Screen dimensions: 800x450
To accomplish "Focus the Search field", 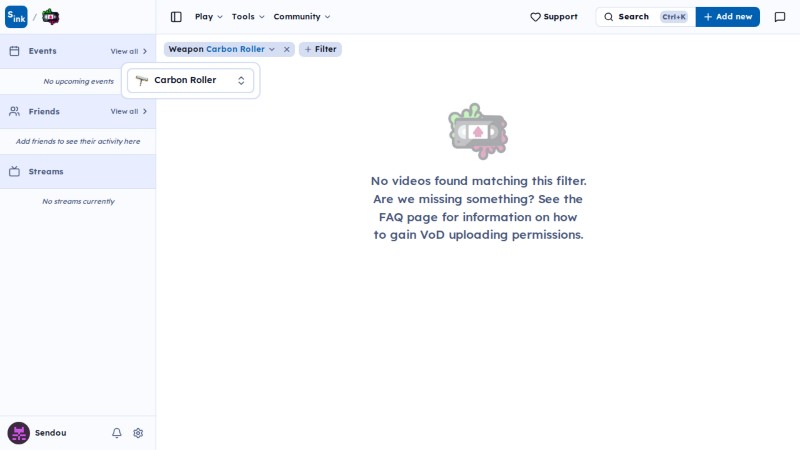I will point(645,17).
